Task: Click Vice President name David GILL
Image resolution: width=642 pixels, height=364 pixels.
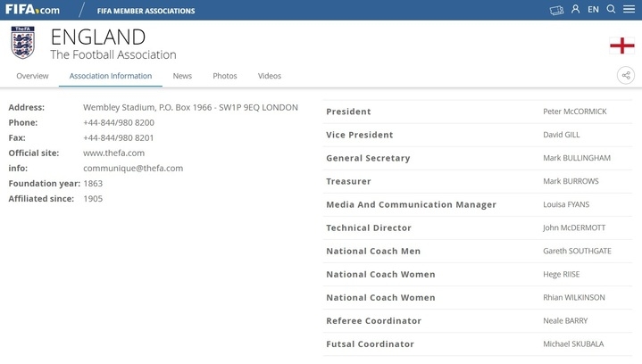Action: pos(562,135)
